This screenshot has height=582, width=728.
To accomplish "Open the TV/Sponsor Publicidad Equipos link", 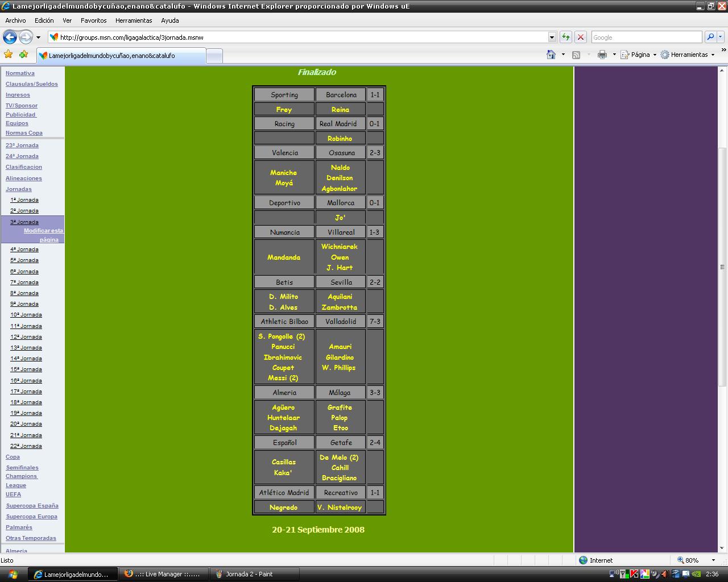I will coord(22,114).
